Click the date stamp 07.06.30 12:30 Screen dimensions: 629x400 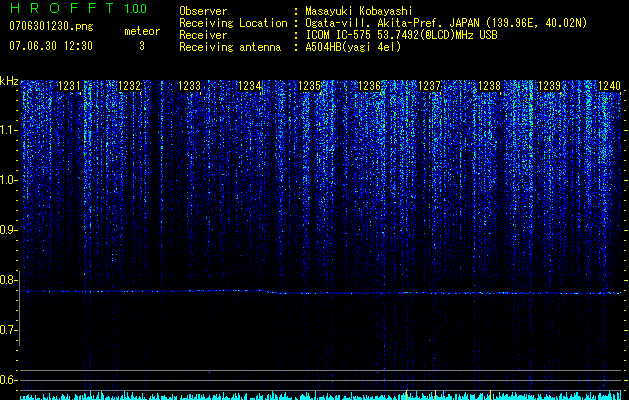click(x=51, y=46)
